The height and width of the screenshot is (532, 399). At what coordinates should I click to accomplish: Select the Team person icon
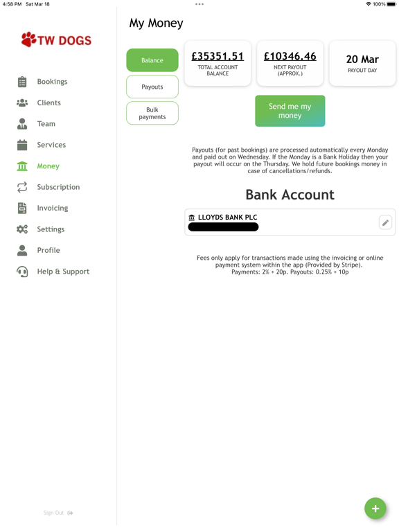(22, 124)
